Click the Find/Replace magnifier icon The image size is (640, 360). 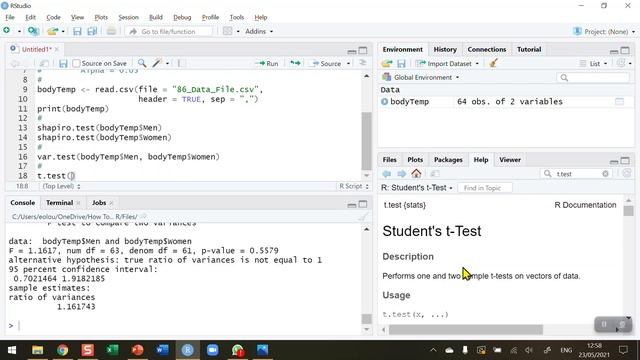coord(142,63)
